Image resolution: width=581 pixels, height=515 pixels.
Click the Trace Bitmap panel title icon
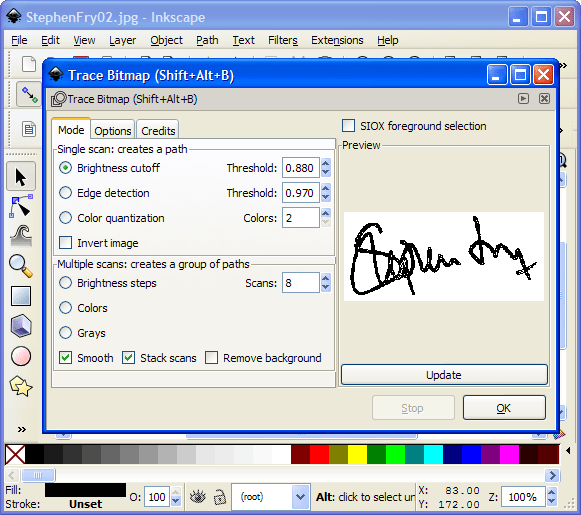coord(59,99)
